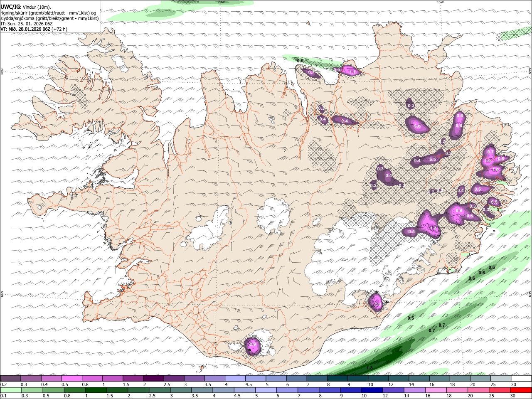Click the '15W' longitude label at the top
This screenshot has width=532, height=399.
point(440,2)
